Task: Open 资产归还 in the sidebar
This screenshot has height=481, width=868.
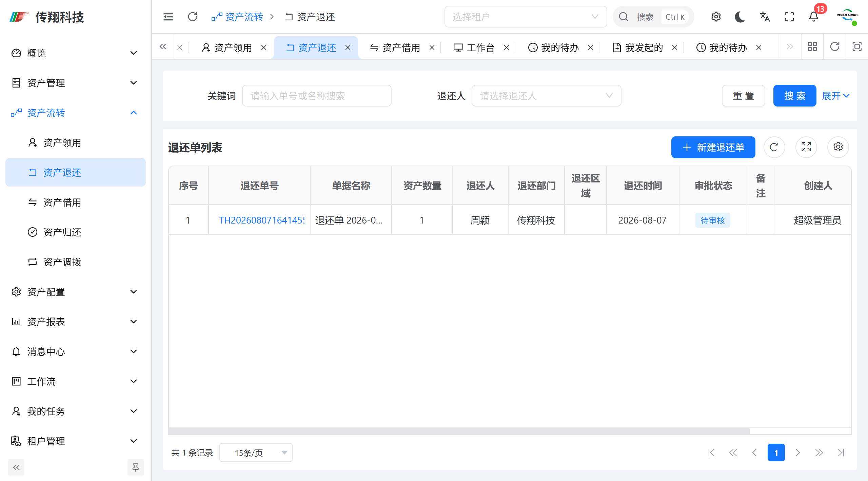Action: click(x=76, y=232)
